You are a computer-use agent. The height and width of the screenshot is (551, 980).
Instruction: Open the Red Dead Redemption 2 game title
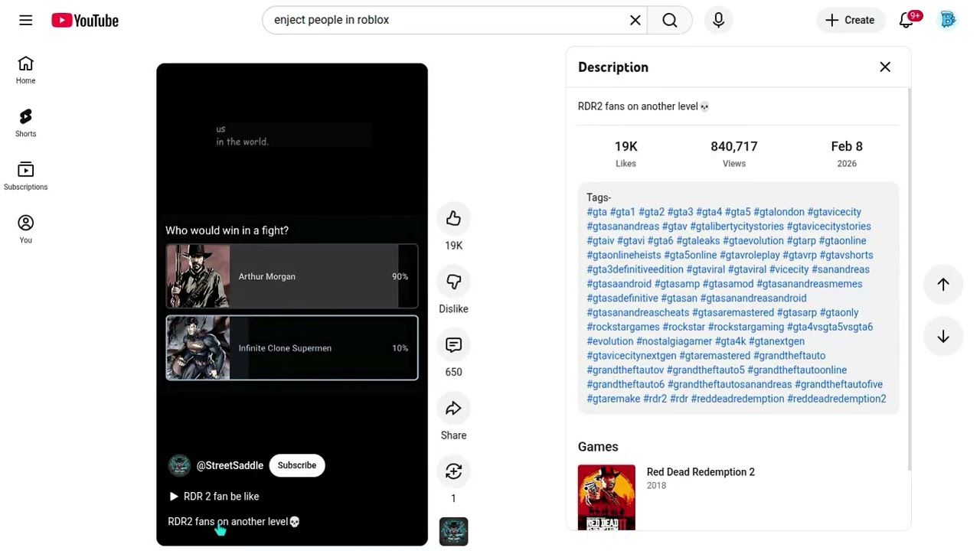[701, 472]
